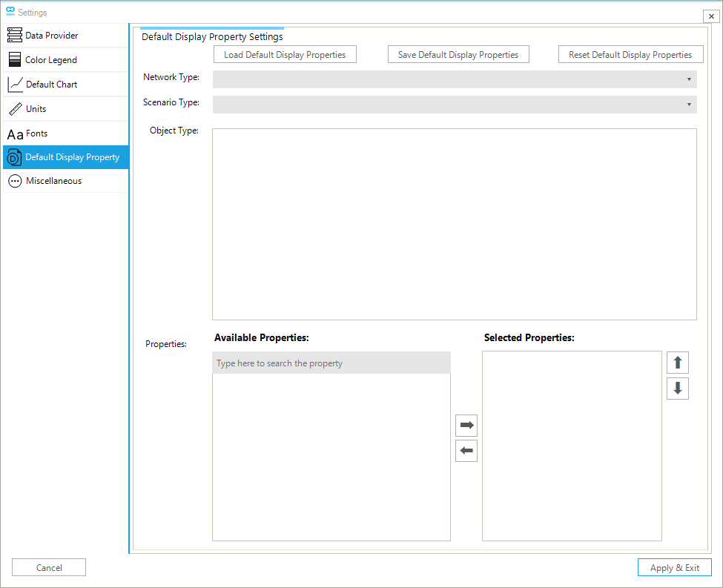Click the up arrow beside Selected Properties
Screen dimensions: 723x588
[x=677, y=362]
